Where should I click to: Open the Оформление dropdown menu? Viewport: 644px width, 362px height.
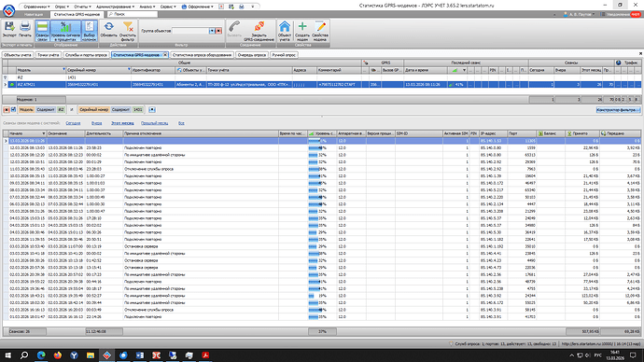point(198,7)
